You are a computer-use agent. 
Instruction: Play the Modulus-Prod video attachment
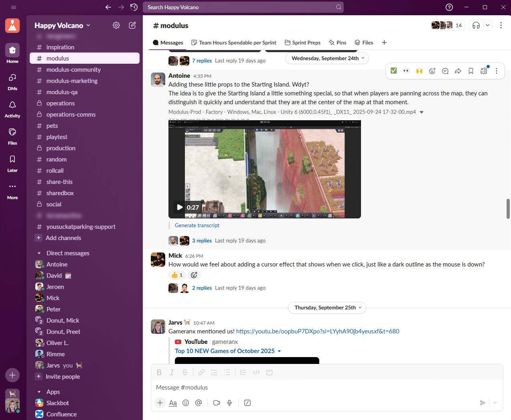pyautogui.click(x=180, y=207)
